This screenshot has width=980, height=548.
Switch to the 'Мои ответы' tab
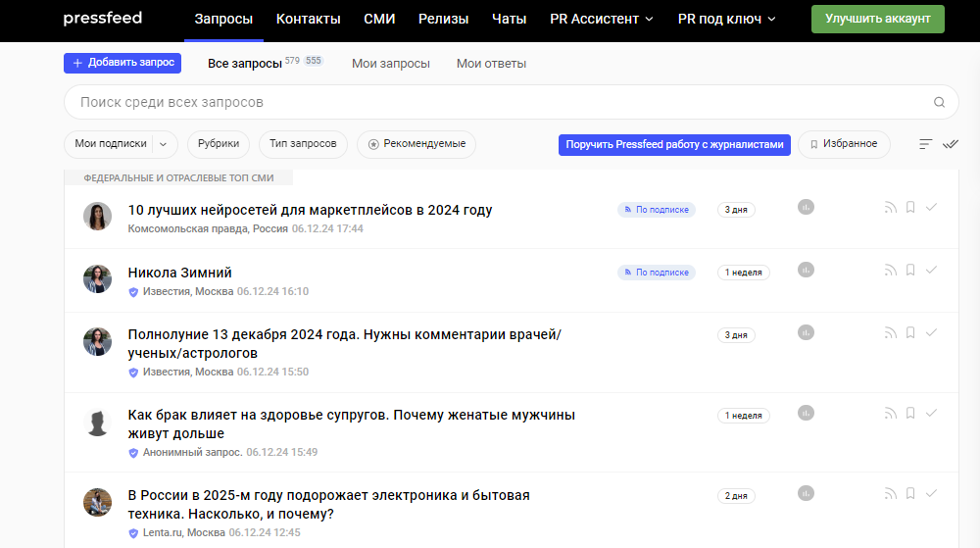click(491, 64)
